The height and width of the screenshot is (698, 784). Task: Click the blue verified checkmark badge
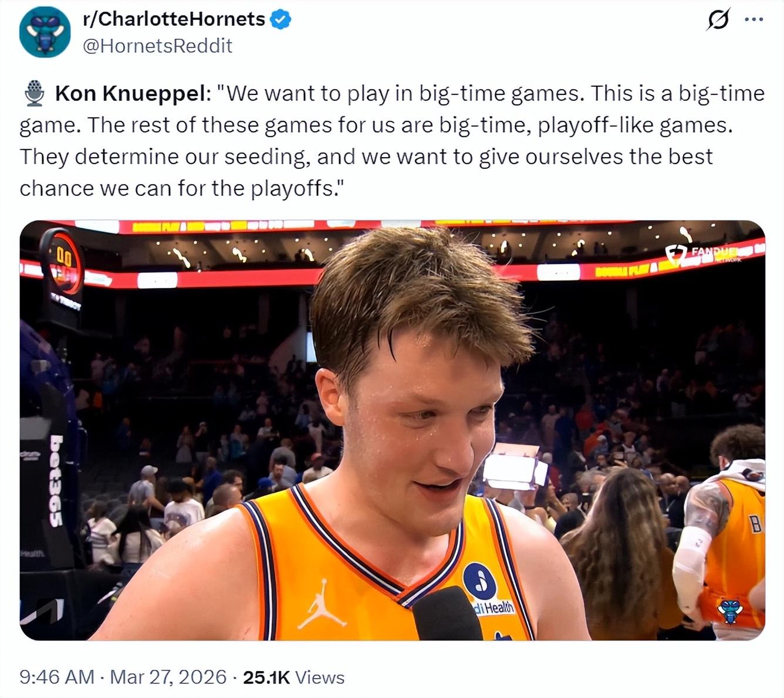pyautogui.click(x=281, y=19)
